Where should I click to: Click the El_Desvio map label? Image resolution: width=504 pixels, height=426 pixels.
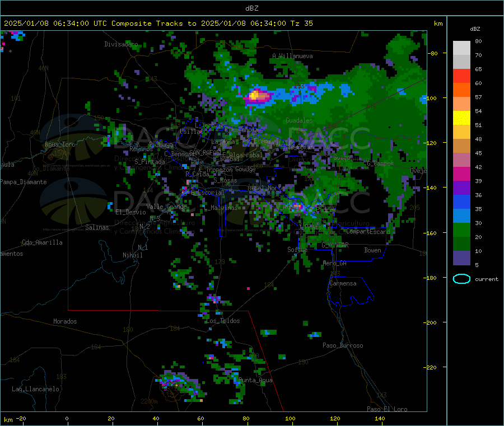coord(131,212)
